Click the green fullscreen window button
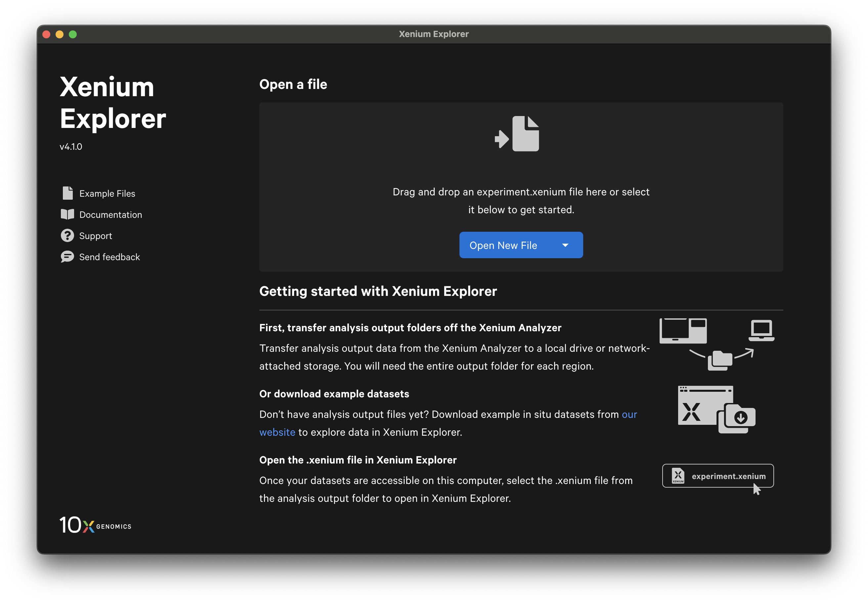This screenshot has width=868, height=603. point(73,34)
